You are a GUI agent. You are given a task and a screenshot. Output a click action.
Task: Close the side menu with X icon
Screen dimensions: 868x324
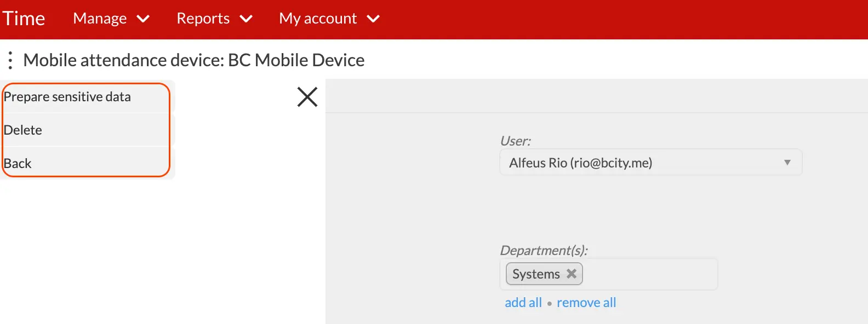[x=307, y=97]
